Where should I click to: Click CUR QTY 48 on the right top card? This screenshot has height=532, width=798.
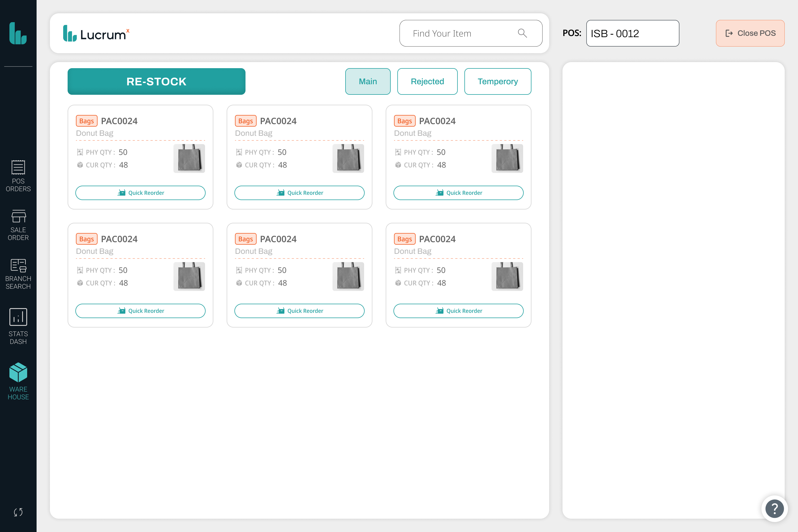pos(421,165)
